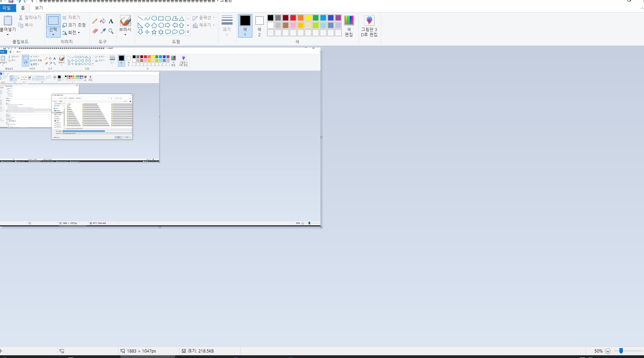This screenshot has height=358, width=644.
Task: Choose the Five-point star shape
Action: (154, 32)
